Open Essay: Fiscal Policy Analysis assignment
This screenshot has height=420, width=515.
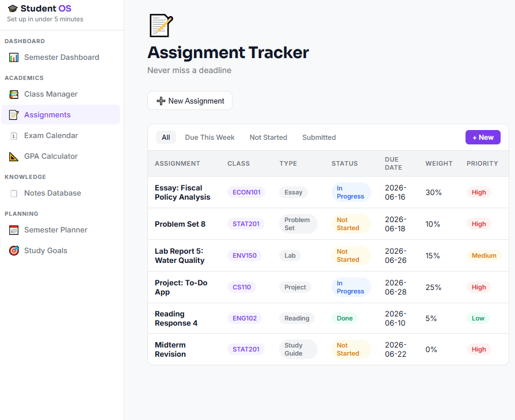[182, 192]
